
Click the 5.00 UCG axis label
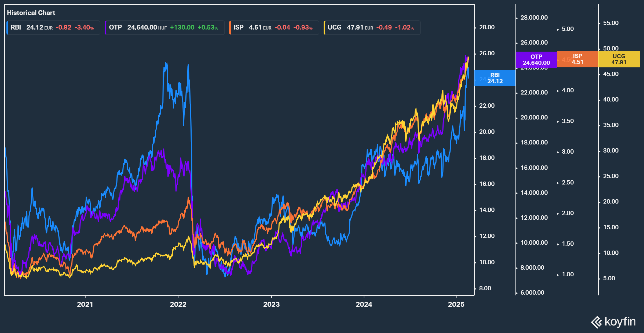[x=609, y=278]
